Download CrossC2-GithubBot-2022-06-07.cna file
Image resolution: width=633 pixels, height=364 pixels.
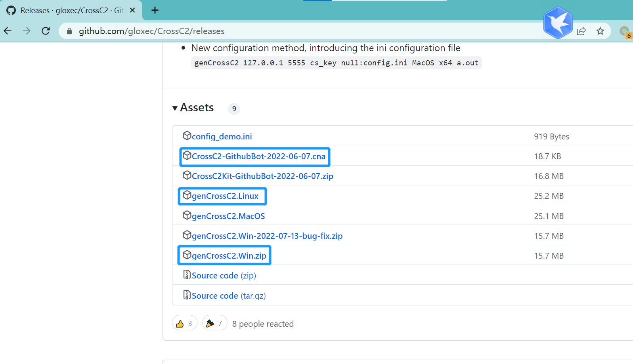[258, 156]
